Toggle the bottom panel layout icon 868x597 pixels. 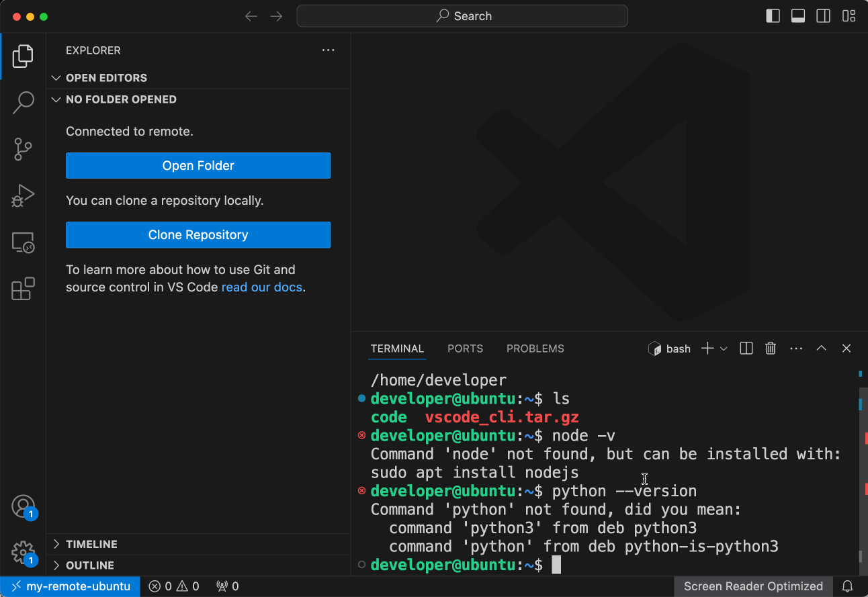798,16
